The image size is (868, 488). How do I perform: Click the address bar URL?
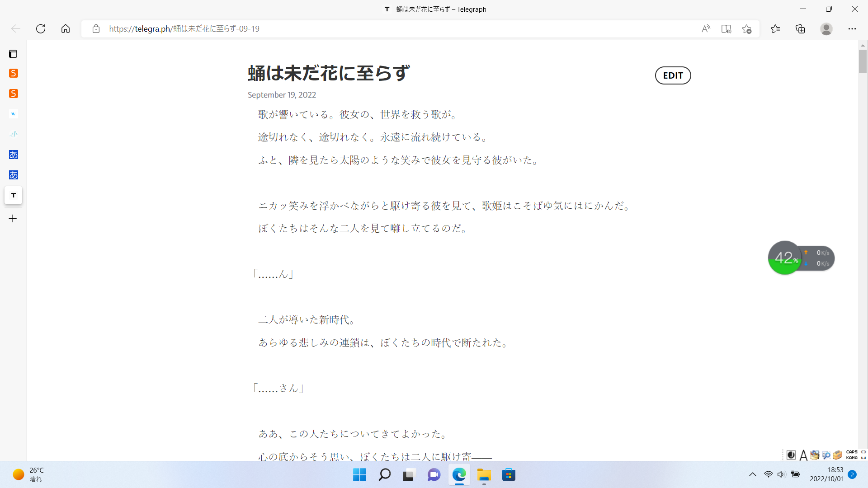tap(184, 29)
